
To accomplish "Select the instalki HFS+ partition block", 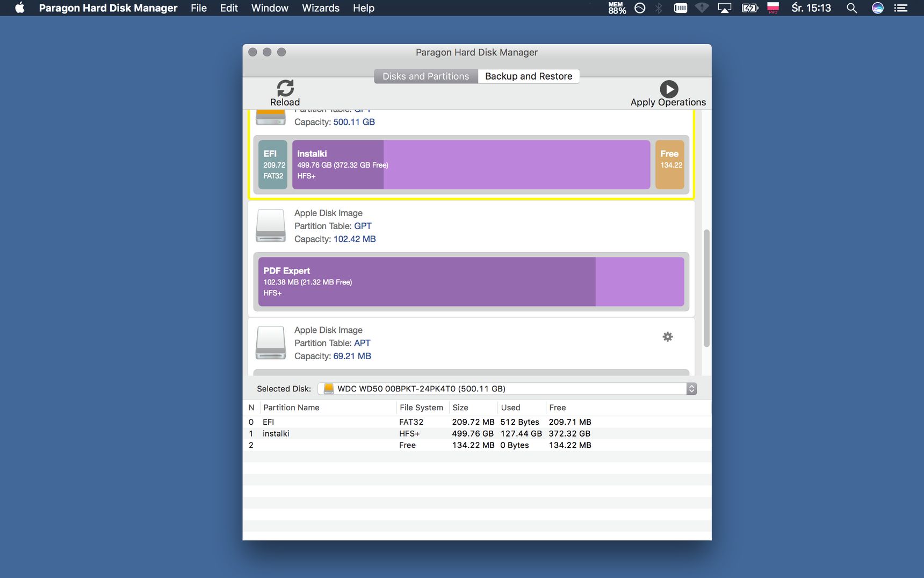I will point(471,165).
